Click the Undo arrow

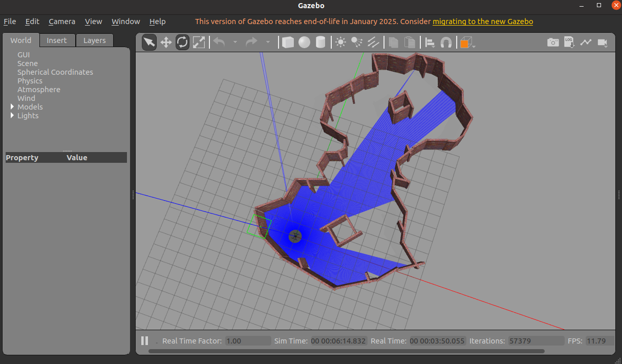pyautogui.click(x=219, y=42)
